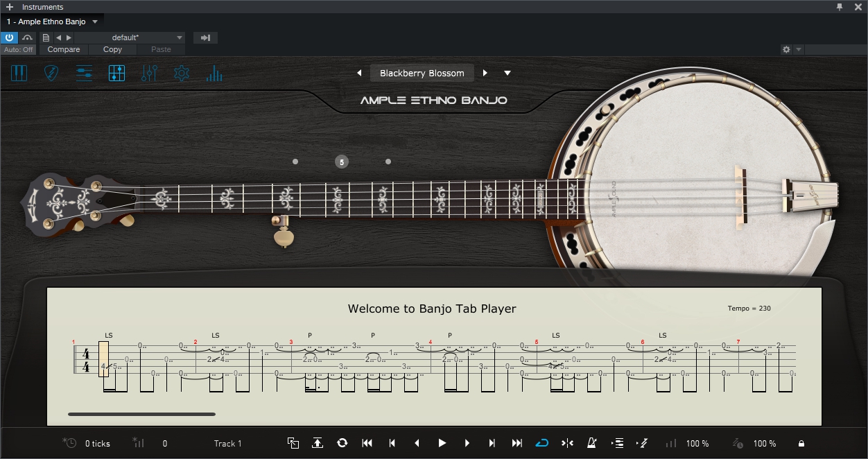
Task: Open the Tab player lines panel icon
Action: (84, 73)
